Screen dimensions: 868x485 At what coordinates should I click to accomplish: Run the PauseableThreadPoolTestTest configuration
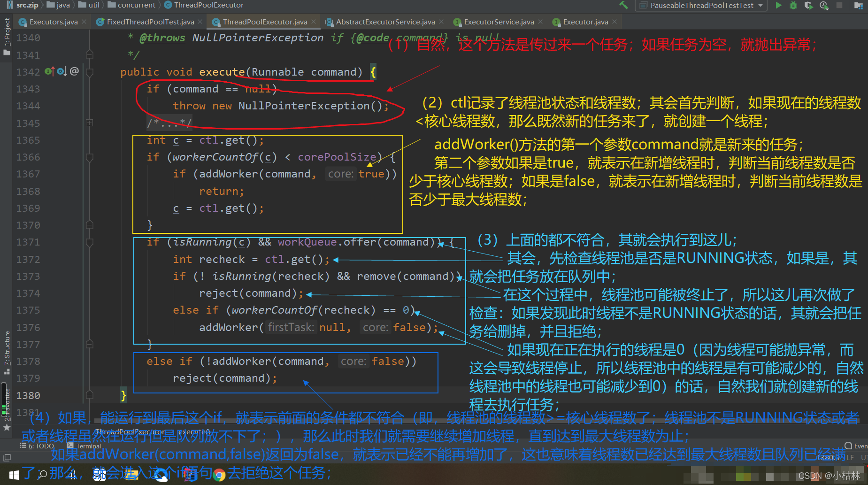pyautogui.click(x=778, y=5)
